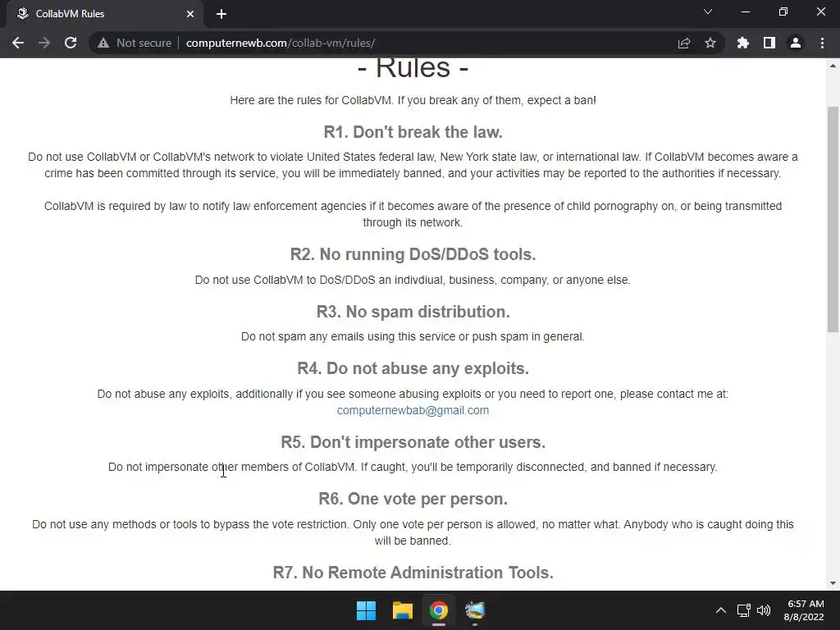Open the volume tray icon
Image resolution: width=840 pixels, height=630 pixels.
click(764, 610)
